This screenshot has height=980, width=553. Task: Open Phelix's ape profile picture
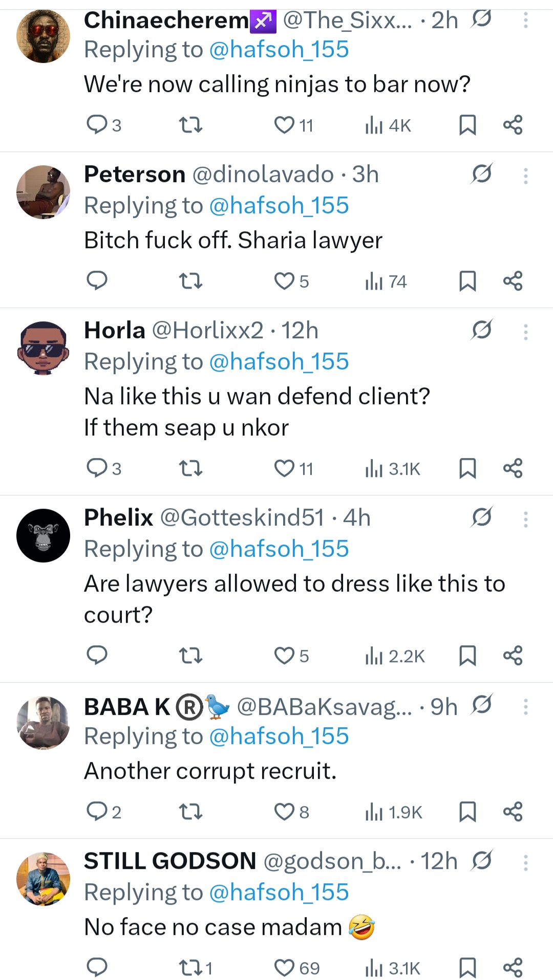pyautogui.click(x=44, y=535)
